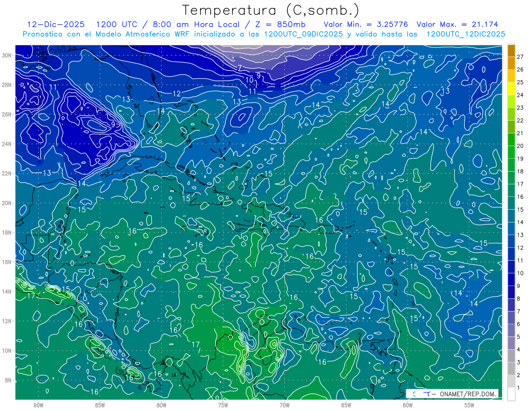This screenshot has height=411, width=532.
Task: Click the "30N" latitude axis label
Action: point(7,55)
